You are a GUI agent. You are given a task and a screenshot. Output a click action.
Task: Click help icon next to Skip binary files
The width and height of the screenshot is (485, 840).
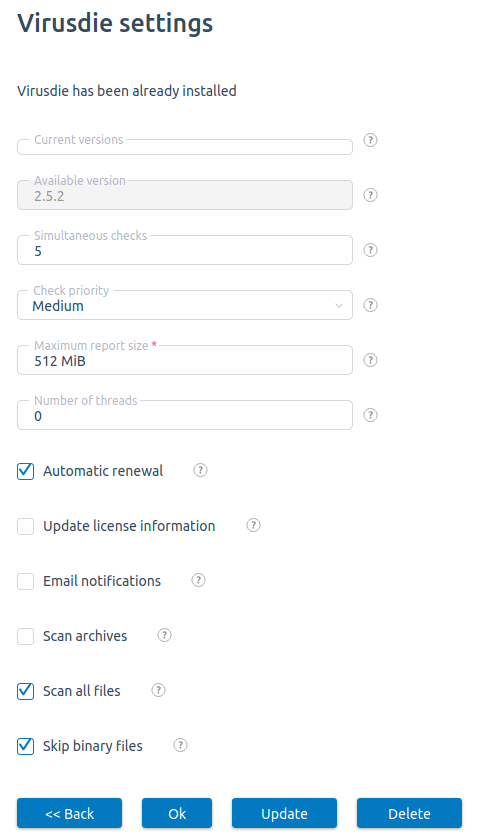[181, 745]
